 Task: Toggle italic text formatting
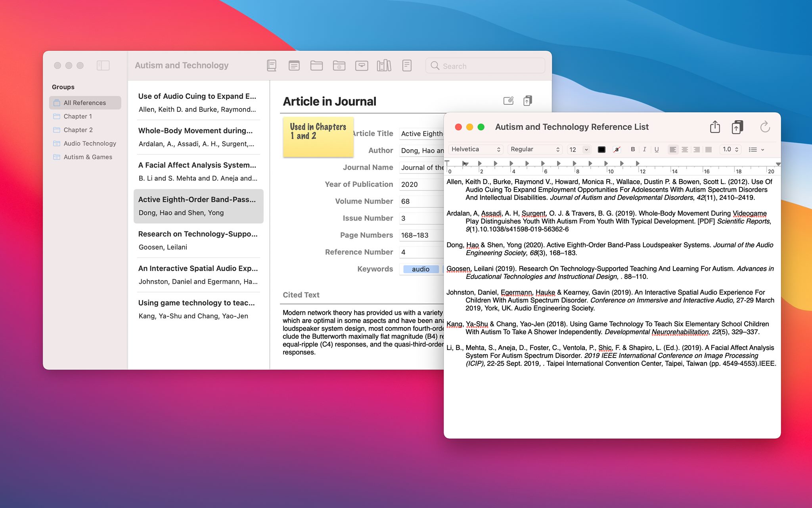point(645,149)
